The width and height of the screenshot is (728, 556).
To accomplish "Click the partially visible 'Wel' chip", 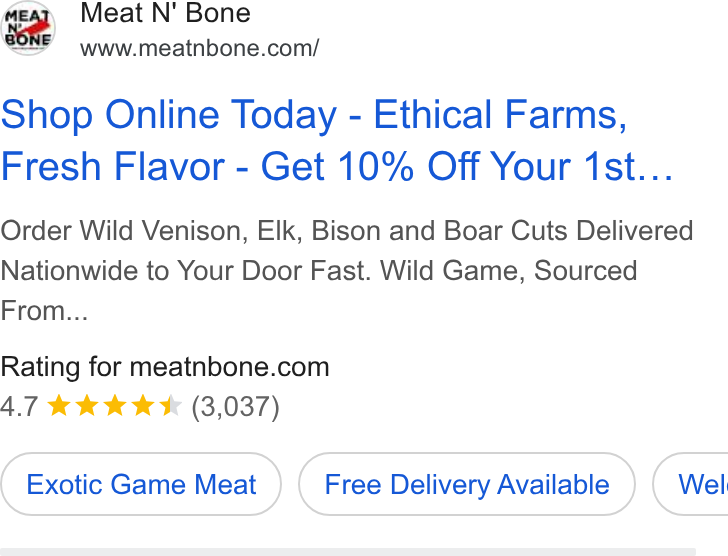I will pos(691,484).
